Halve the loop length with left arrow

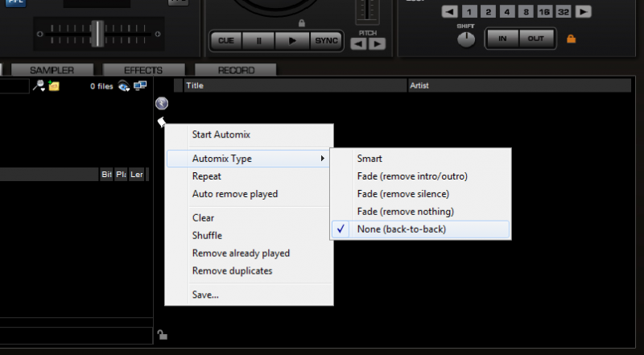tap(450, 11)
